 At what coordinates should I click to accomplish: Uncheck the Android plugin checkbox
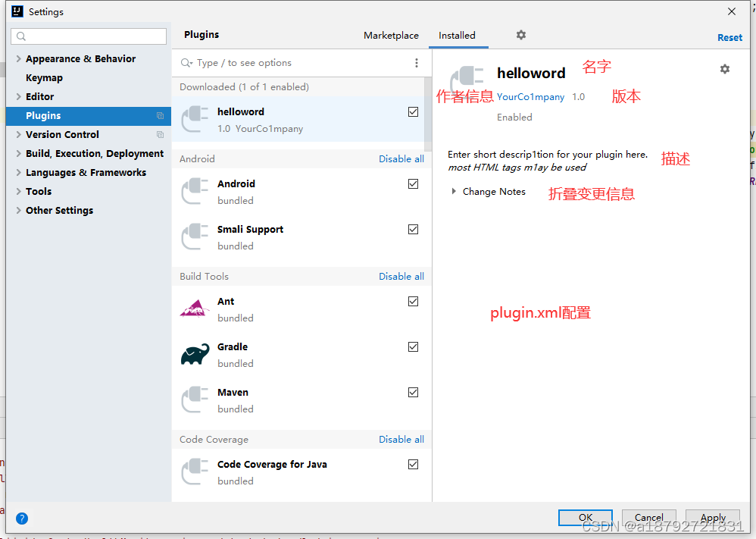tap(413, 184)
